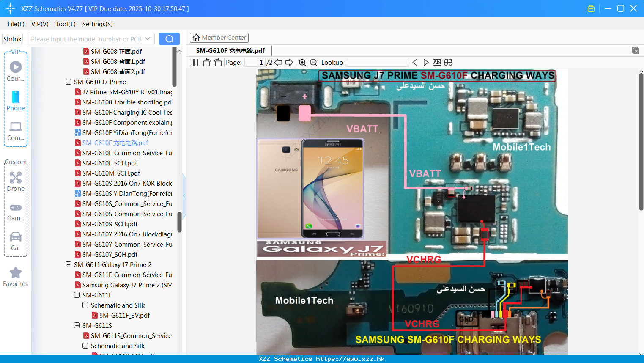
Task: Find next lookup match
Action: tap(426, 62)
